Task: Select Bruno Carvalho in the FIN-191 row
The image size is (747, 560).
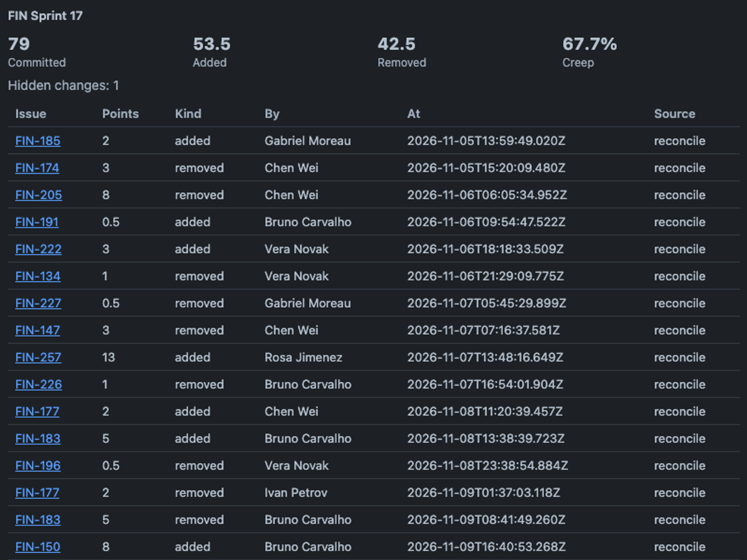Action: pyautogui.click(x=308, y=222)
